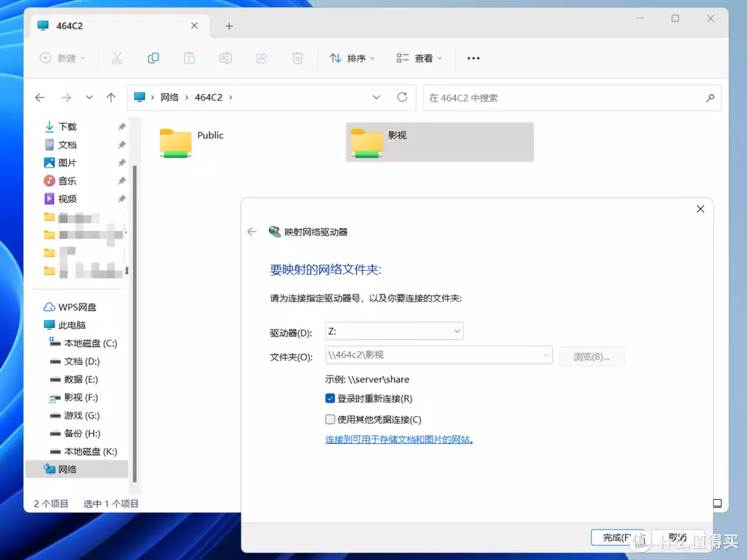
Task: Click 网络 in the address breadcrumb
Action: pos(169,97)
